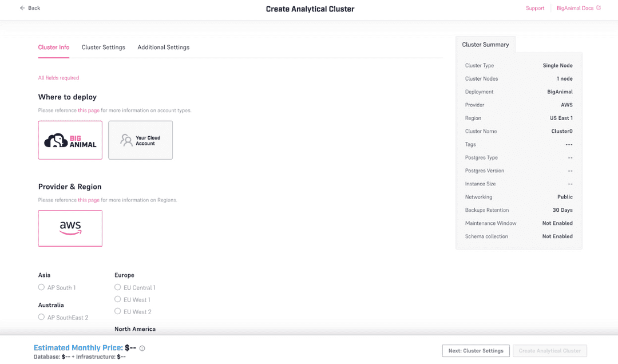Viewport: 618px width, 364px height.
Task: Click the 'AWS' provider value
Action: click(x=566, y=105)
